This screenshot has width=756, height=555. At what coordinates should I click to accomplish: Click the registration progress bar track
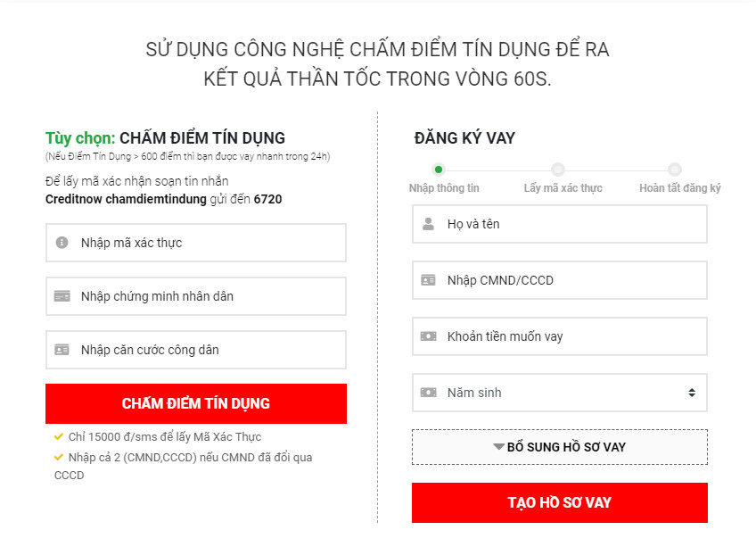(499, 168)
